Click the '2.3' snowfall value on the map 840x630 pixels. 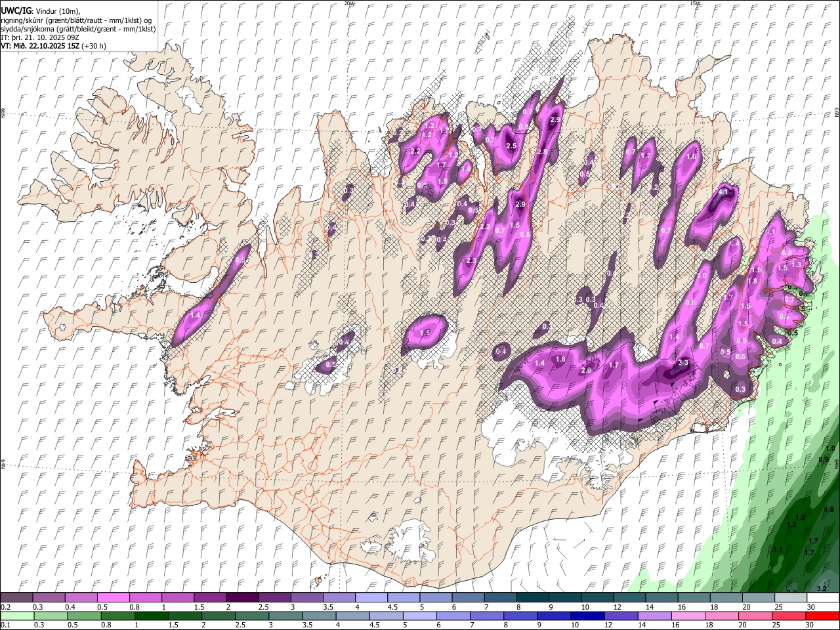tap(471, 261)
